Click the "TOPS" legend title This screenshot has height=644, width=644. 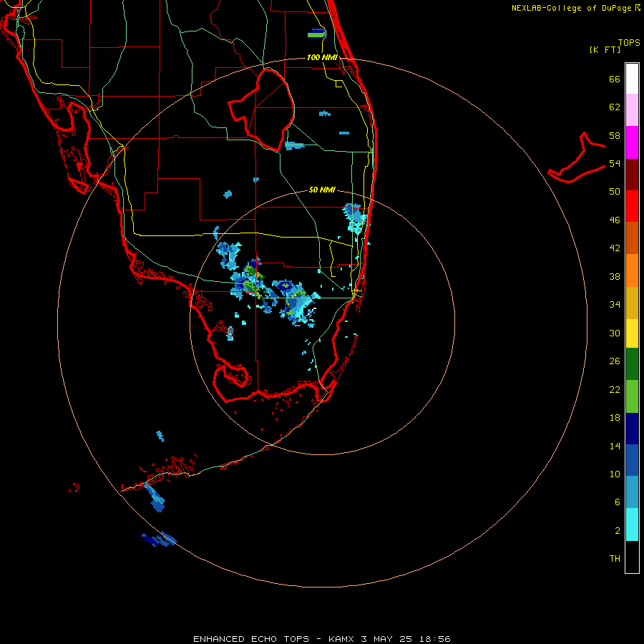point(629,43)
